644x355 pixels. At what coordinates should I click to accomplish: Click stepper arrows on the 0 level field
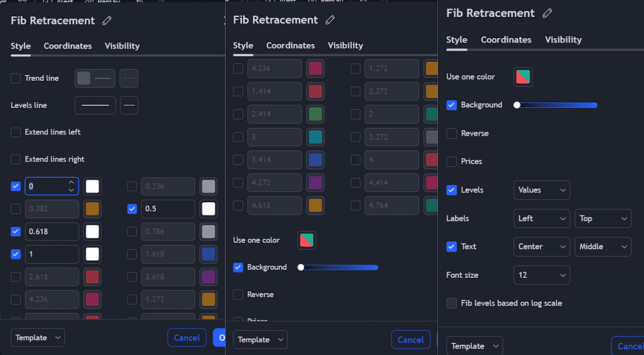click(x=71, y=186)
